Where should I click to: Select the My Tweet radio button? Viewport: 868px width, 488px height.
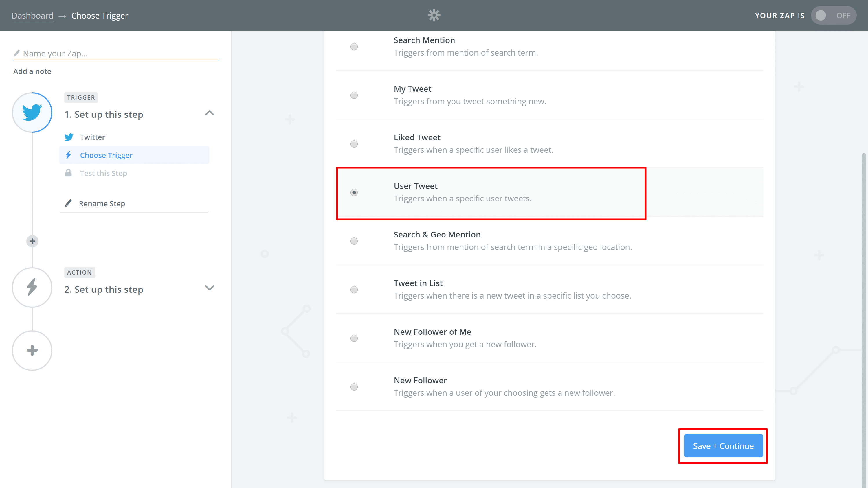(x=354, y=95)
